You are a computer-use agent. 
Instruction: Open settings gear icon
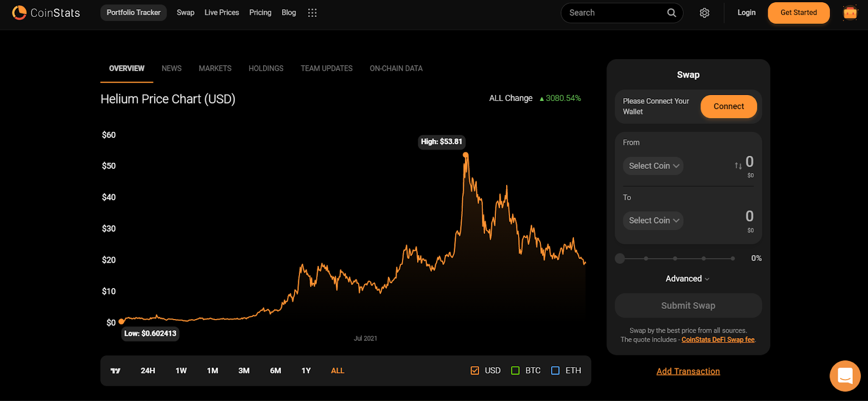pos(704,12)
